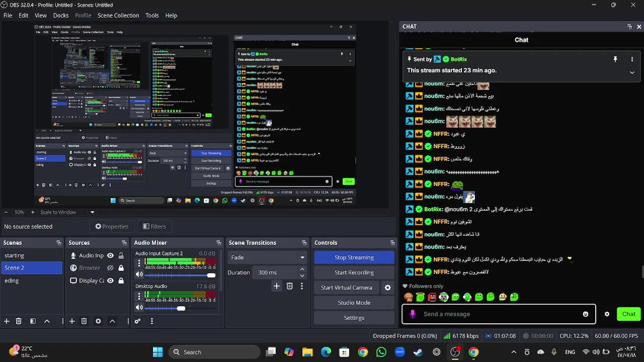Unlock the Display Capture source
The width and height of the screenshot is (644, 362).
pos(121,281)
